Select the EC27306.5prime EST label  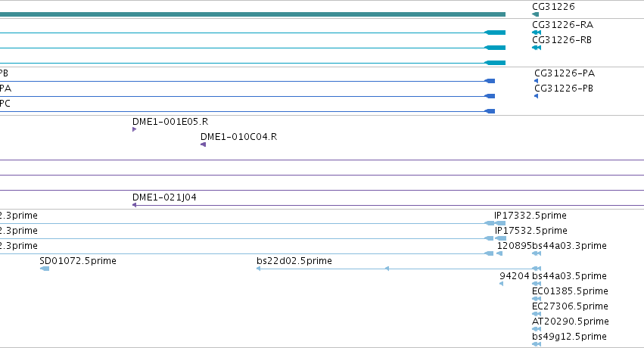(570, 306)
